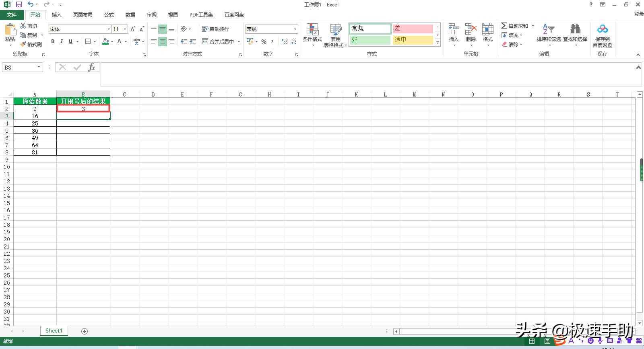The image size is (644, 349).
Task: Align text right
Action: coord(171,41)
